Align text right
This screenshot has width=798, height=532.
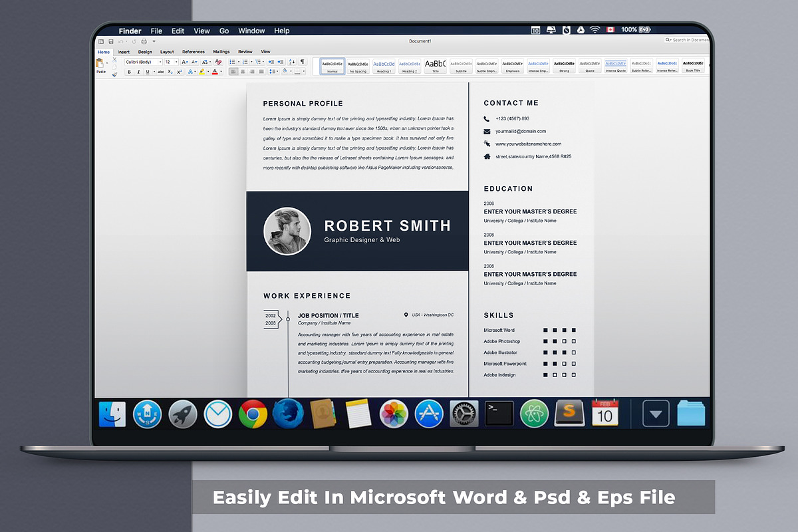pyautogui.click(x=252, y=72)
